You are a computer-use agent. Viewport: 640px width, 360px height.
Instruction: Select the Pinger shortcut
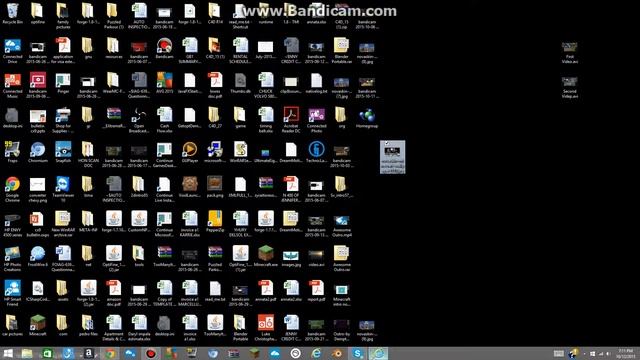pyautogui.click(x=63, y=83)
